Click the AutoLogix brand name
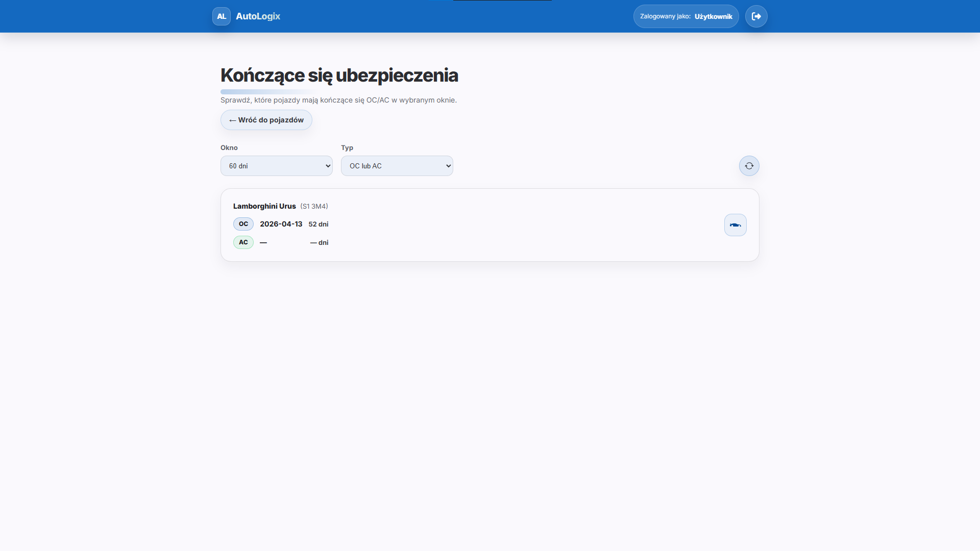Image resolution: width=980 pixels, height=551 pixels. click(x=258, y=16)
